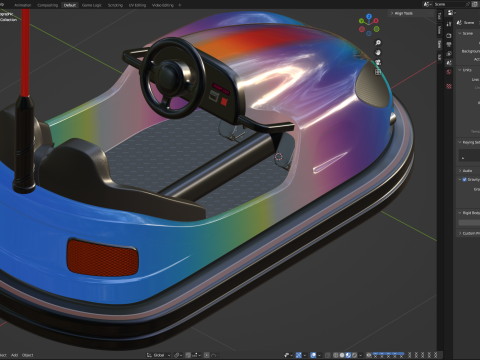Toggle X-ray mode

pyautogui.click(x=328, y=355)
